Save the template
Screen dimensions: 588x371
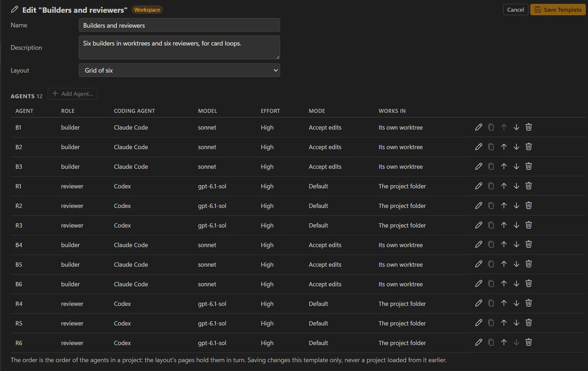coord(558,10)
